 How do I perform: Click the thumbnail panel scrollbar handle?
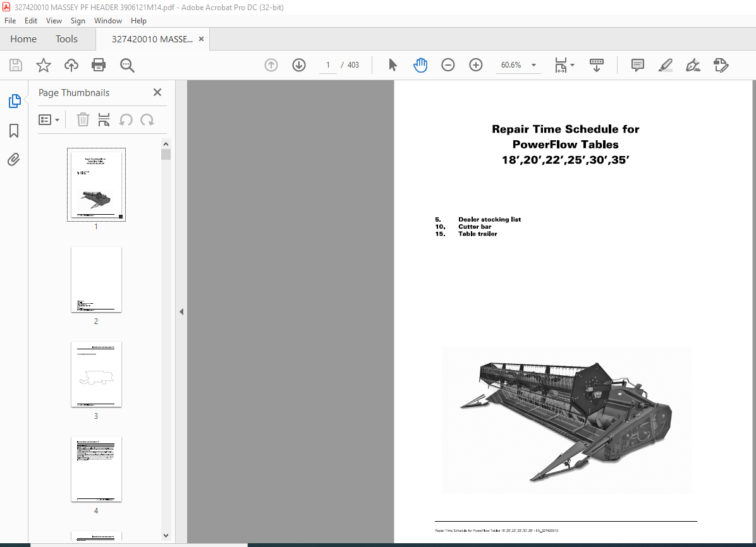(x=166, y=154)
